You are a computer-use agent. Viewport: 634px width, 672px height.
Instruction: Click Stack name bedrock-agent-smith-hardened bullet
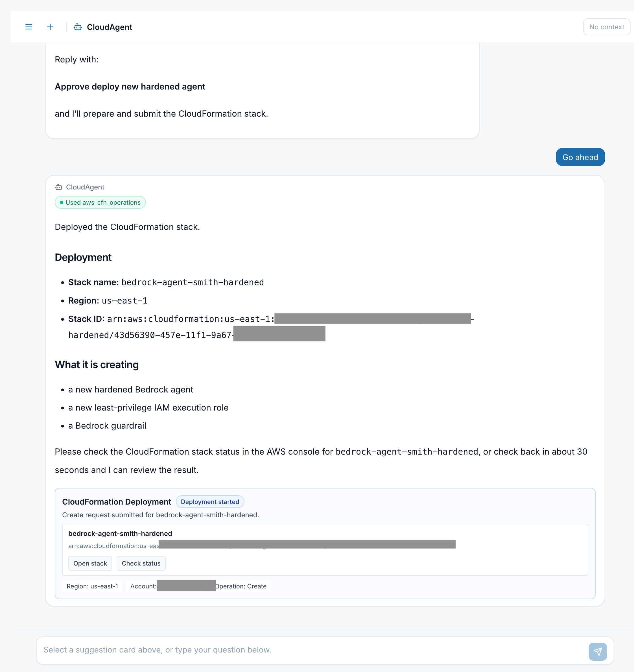[x=166, y=282]
